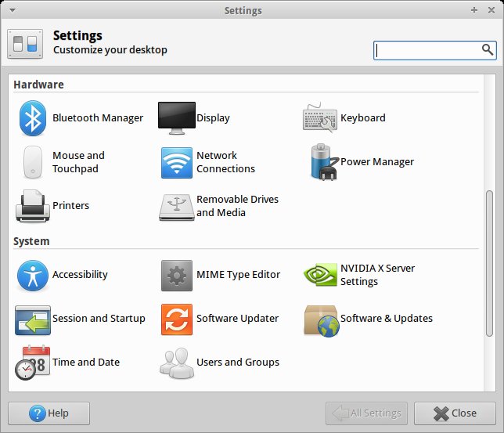Click the Close button
Image resolution: width=504 pixels, height=433 pixels.
[455, 413]
